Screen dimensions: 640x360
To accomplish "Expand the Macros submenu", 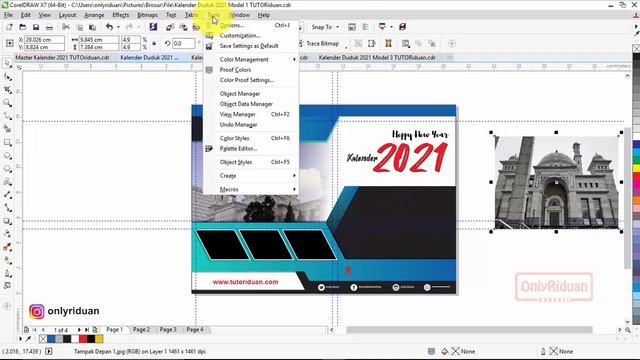I will click(257, 189).
